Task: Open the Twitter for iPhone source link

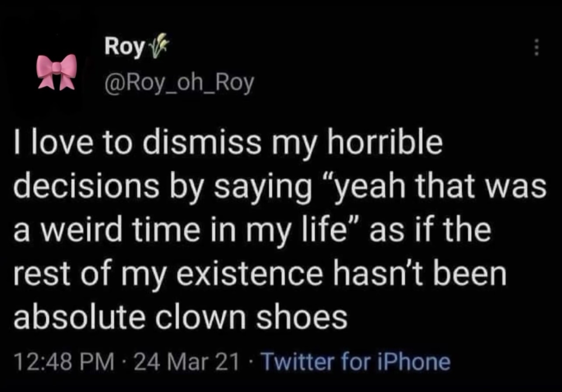Action: click(x=355, y=362)
